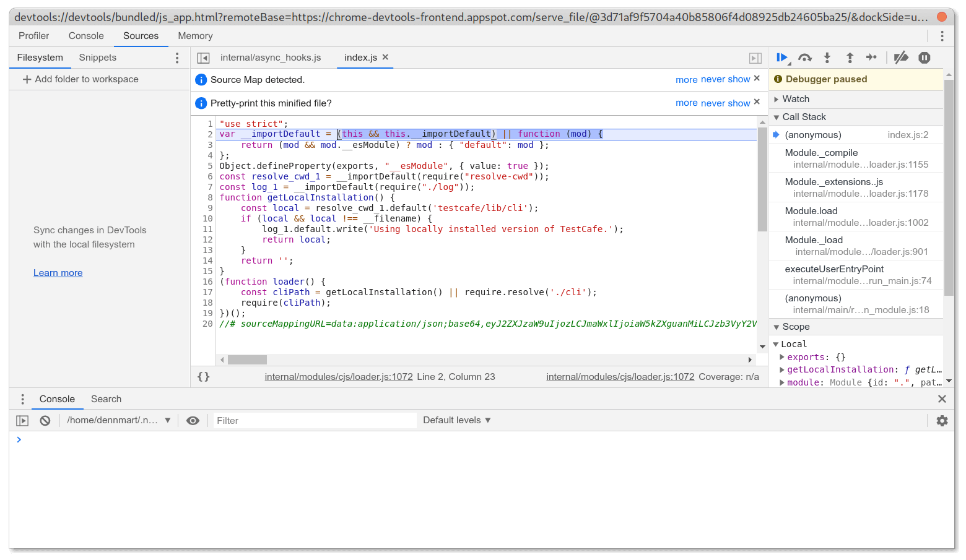Step out of current function
This screenshot has width=966, height=560.
click(850, 58)
